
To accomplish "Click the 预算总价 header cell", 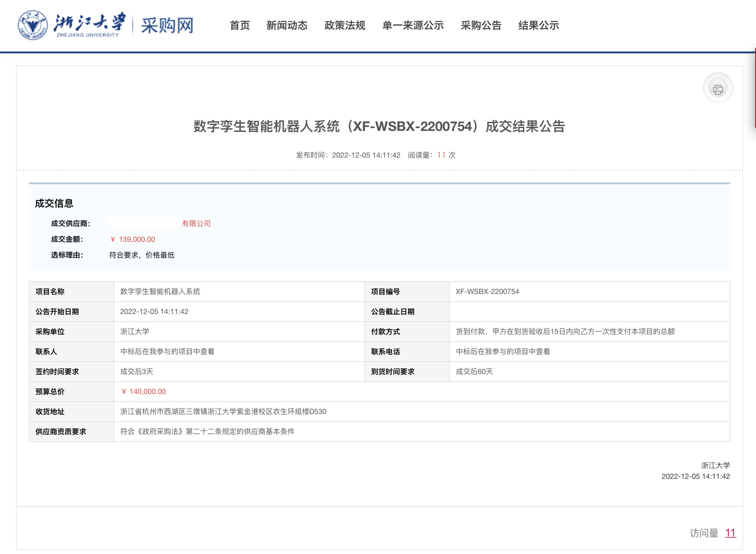I will [x=71, y=391].
